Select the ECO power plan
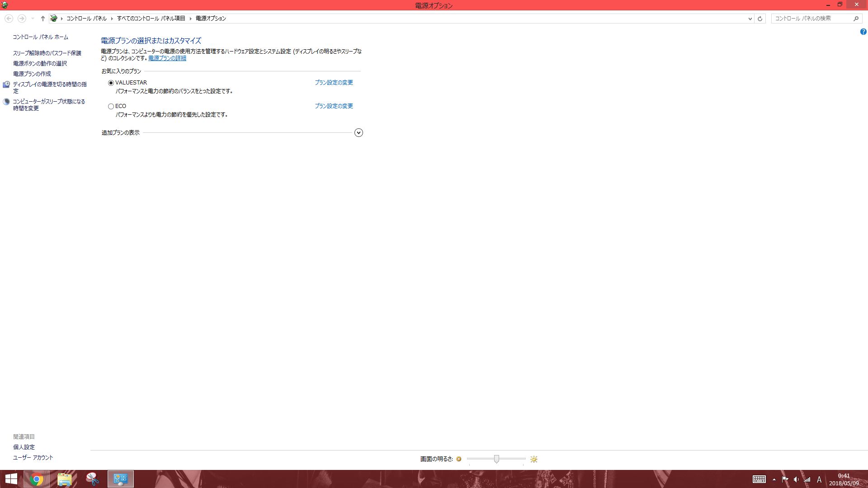 tap(111, 106)
